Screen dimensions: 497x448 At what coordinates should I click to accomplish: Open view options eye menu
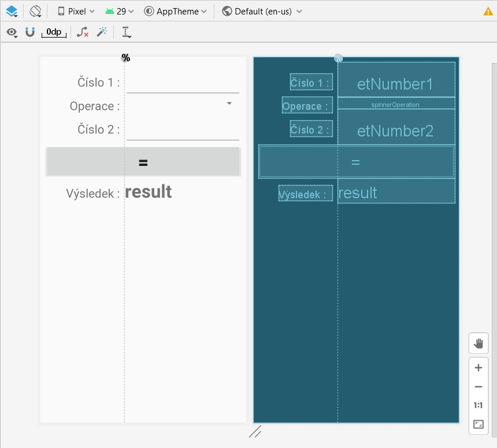(x=12, y=32)
